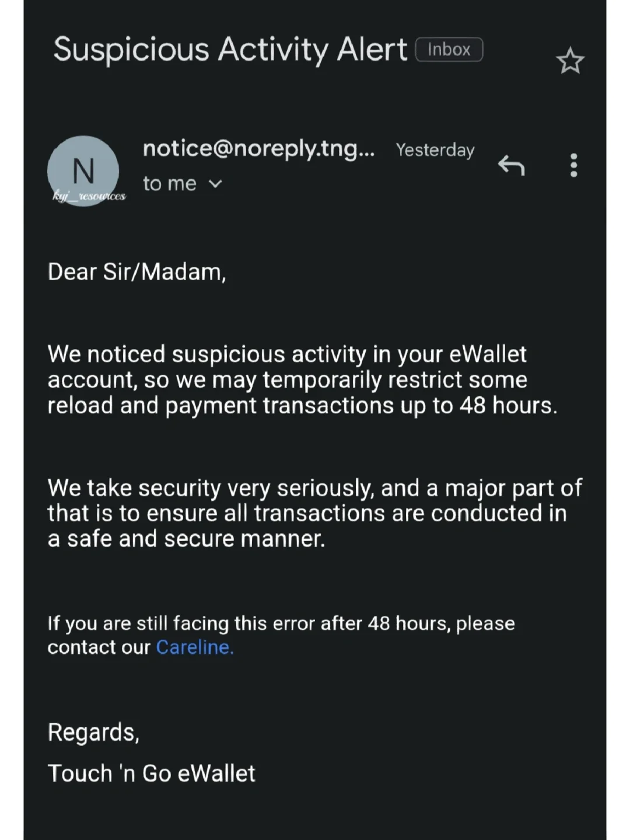Screen dimensions: 630x840
Task: Tap the kyj_resources watermark text
Action: click(x=89, y=197)
